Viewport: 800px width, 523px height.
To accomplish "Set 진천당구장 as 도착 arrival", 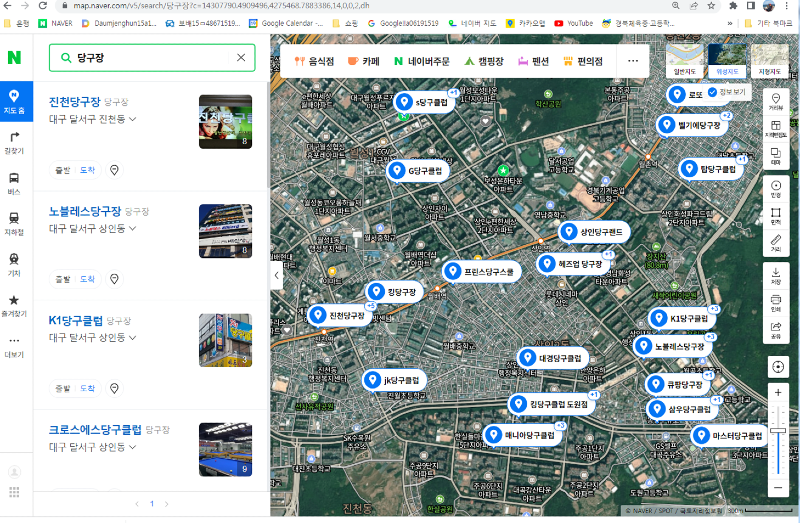I will pos(88,170).
